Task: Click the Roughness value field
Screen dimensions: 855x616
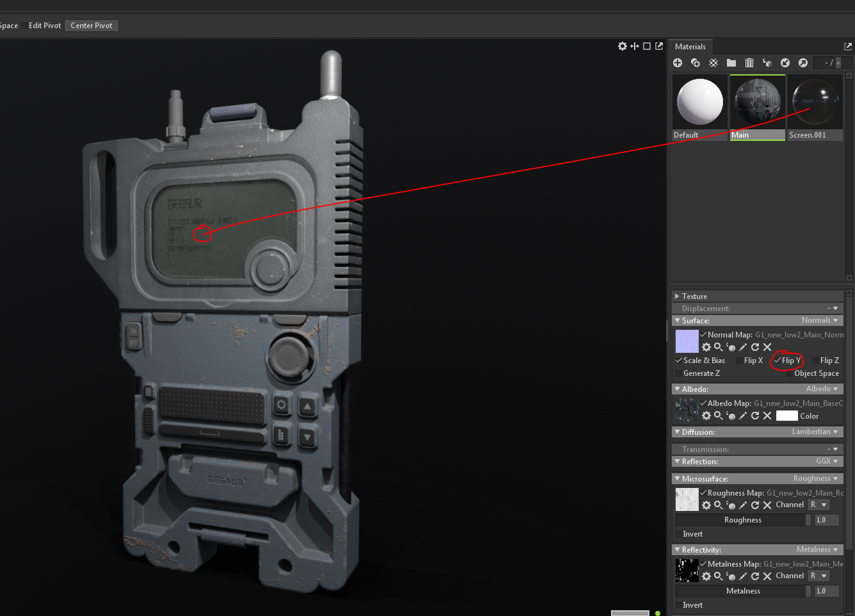Action: (826, 520)
